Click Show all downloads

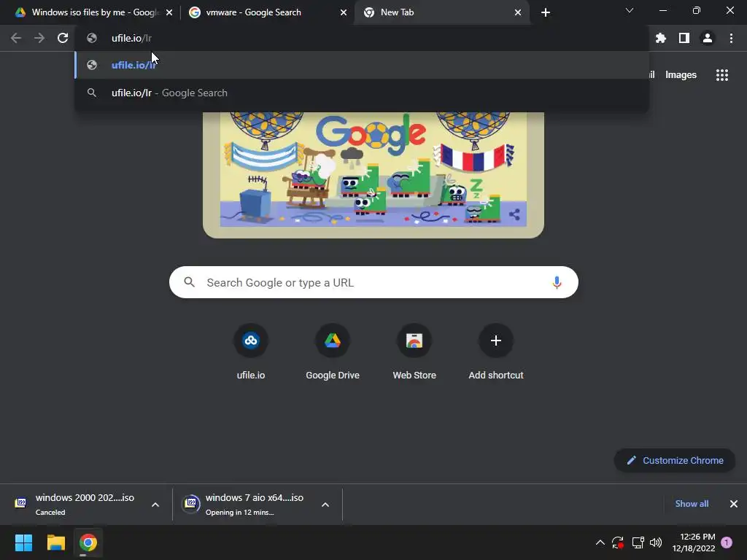tap(692, 504)
